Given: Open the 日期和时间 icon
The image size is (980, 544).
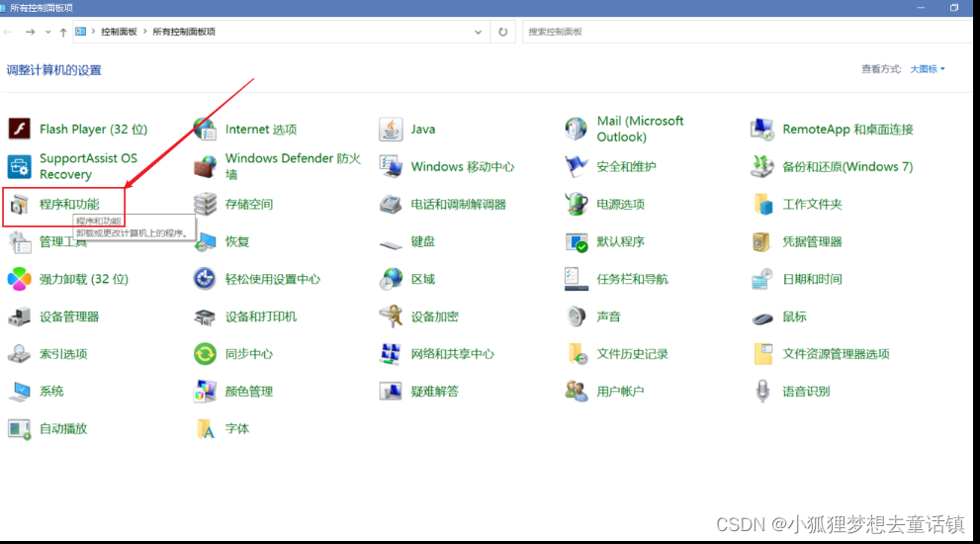Looking at the screenshot, I should coord(761,279).
